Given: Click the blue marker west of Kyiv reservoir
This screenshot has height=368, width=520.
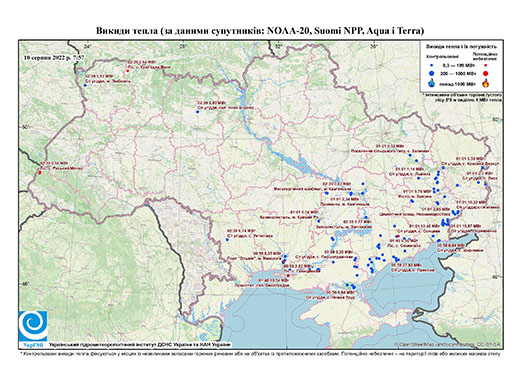Looking at the screenshot, I should coord(197,112).
